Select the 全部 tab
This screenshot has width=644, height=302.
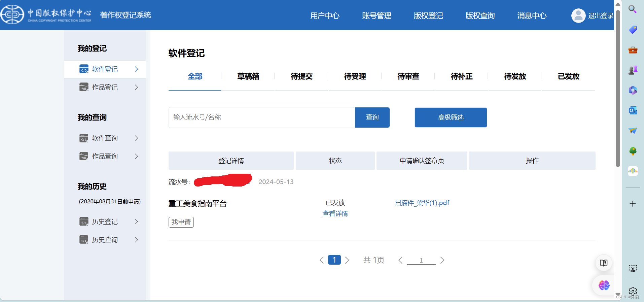pos(195,76)
